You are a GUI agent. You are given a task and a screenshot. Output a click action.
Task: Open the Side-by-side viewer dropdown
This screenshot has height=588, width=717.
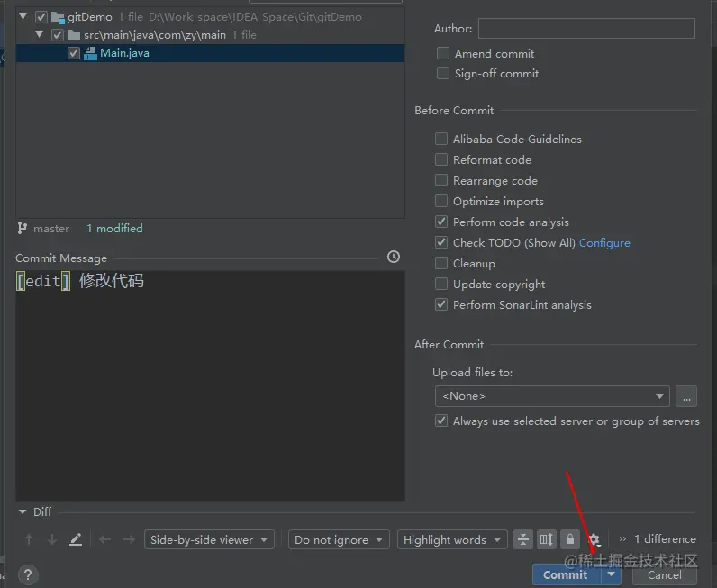pyautogui.click(x=209, y=539)
